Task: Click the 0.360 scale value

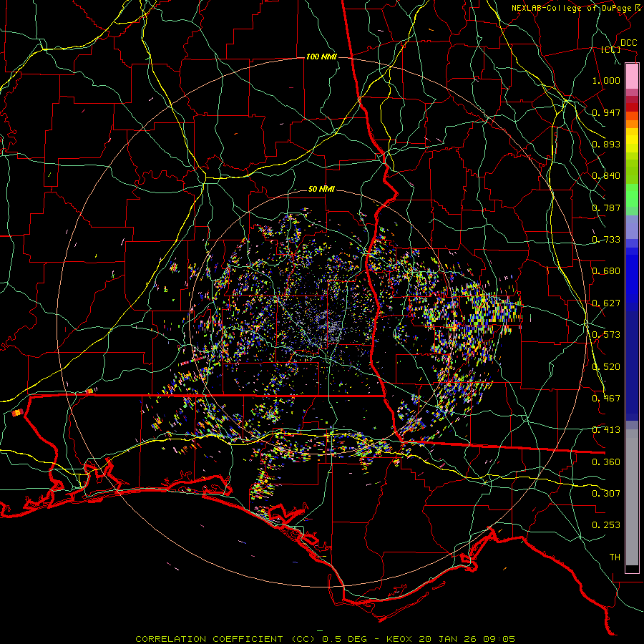Action: tap(606, 462)
